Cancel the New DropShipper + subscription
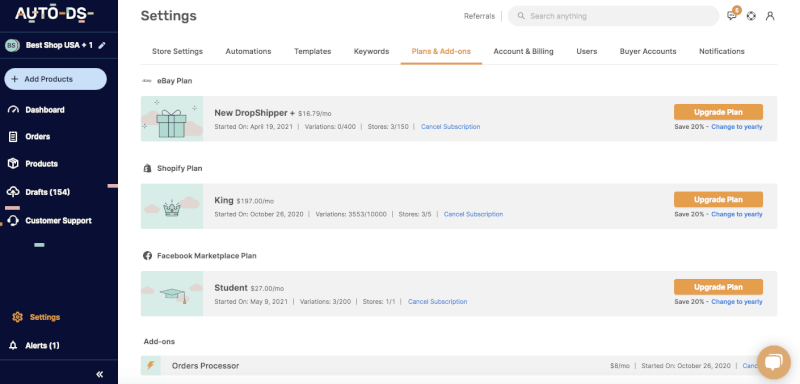Viewport: 800px width, 384px height. (x=451, y=126)
